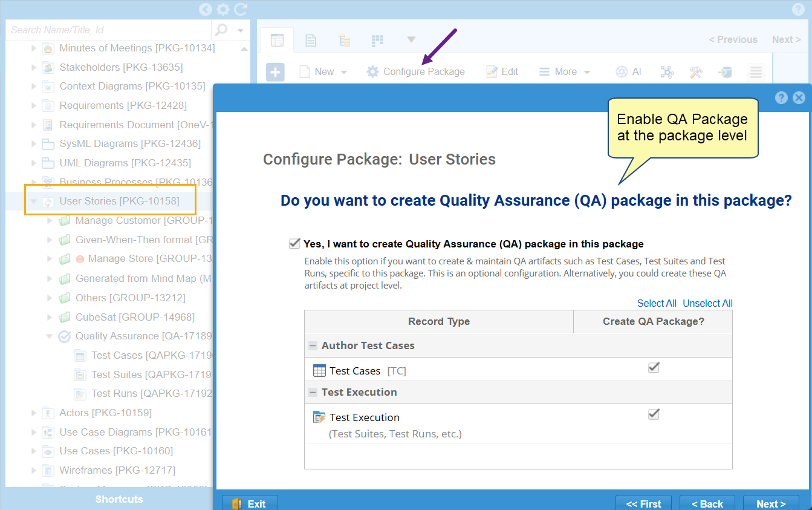
Task: Click the import database arrow icon
Action: coord(725,72)
